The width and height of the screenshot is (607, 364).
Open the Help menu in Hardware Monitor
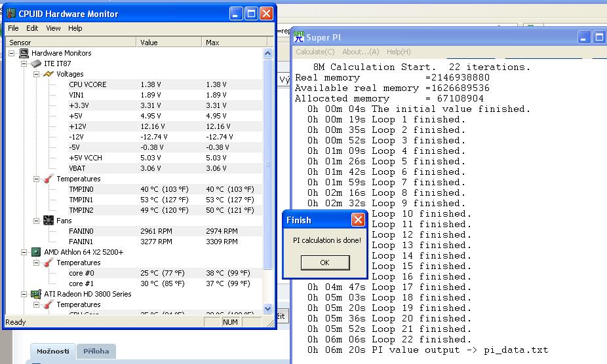point(75,28)
